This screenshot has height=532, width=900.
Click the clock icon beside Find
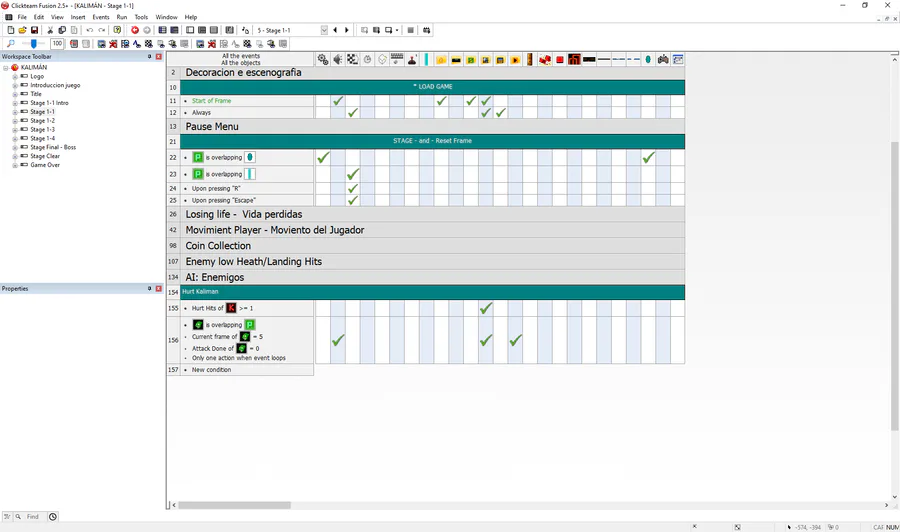click(53, 517)
